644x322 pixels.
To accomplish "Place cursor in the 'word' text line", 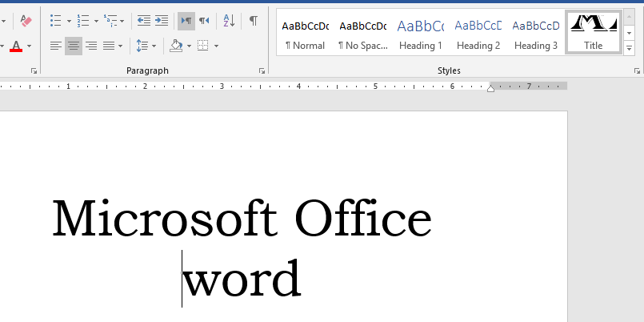I will (242, 278).
